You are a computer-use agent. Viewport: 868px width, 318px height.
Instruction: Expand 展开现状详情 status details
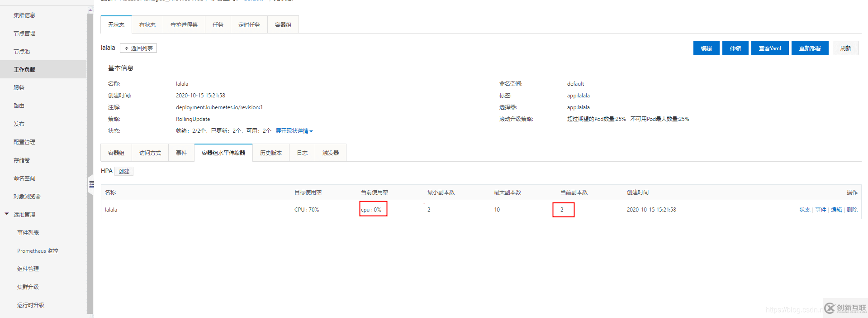[294, 131]
